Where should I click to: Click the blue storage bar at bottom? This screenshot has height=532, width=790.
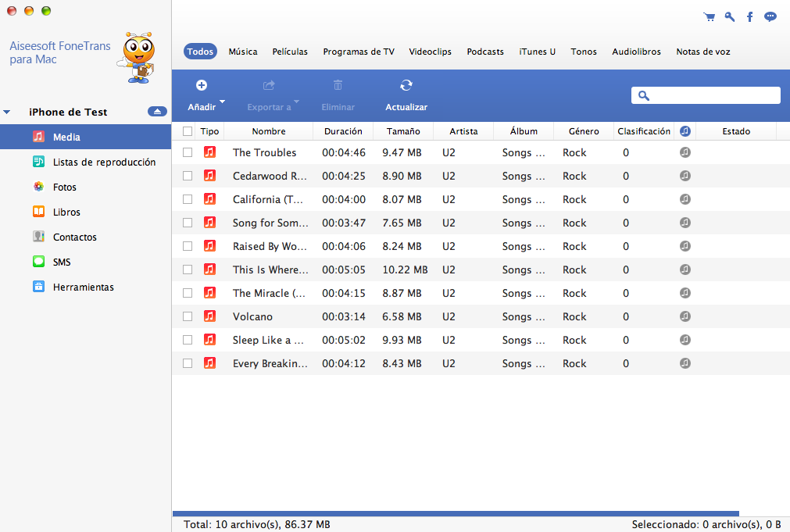point(456,513)
